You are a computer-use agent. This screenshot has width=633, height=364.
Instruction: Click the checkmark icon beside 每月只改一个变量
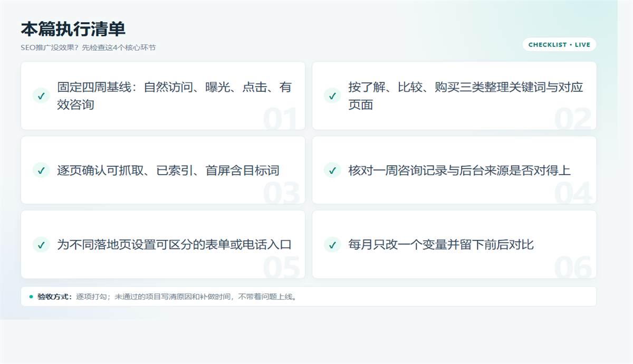(332, 244)
